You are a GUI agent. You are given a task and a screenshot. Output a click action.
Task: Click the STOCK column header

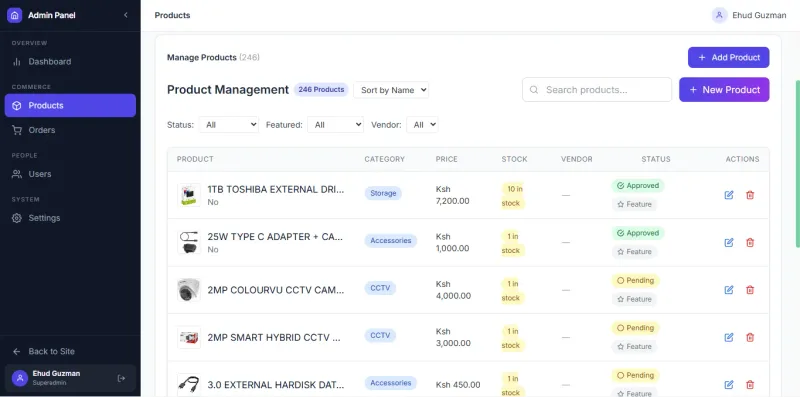(x=515, y=159)
